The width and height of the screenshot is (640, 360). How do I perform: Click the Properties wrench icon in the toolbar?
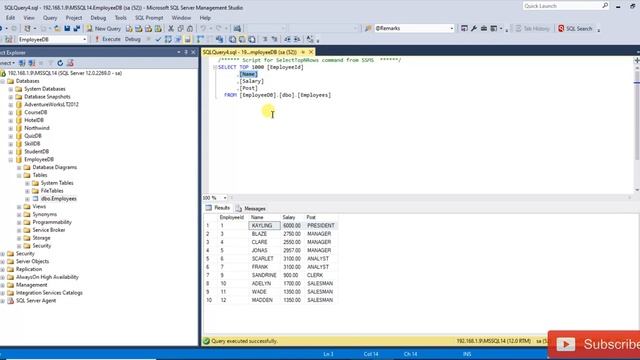474,29
